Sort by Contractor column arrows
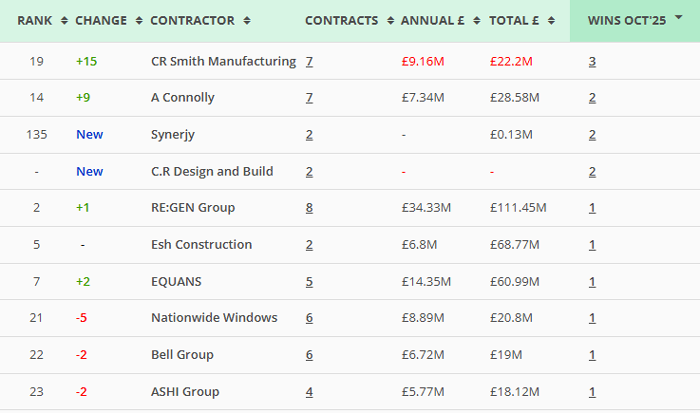Image resolution: width=700 pixels, height=413 pixels. (247, 21)
